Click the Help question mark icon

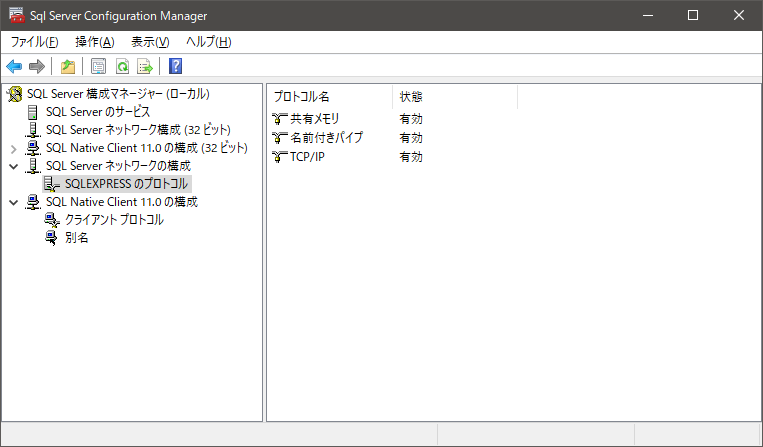coord(175,66)
